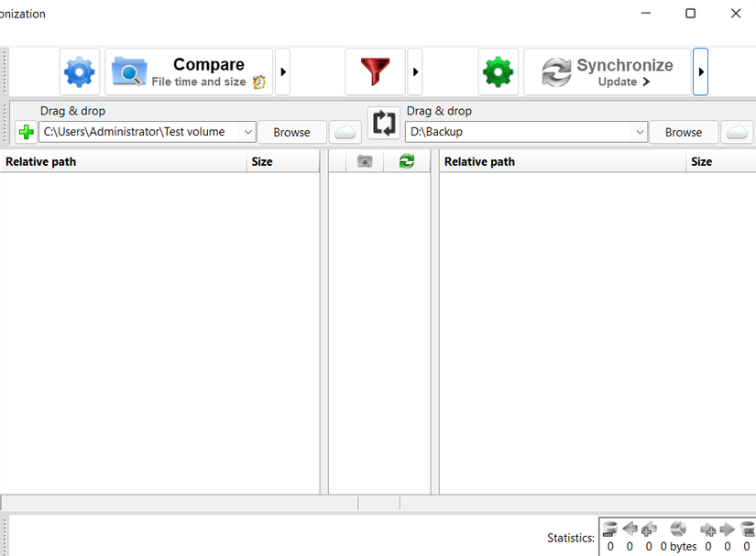Click the category camera column icon
This screenshot has height=556, width=756.
pyautogui.click(x=365, y=161)
